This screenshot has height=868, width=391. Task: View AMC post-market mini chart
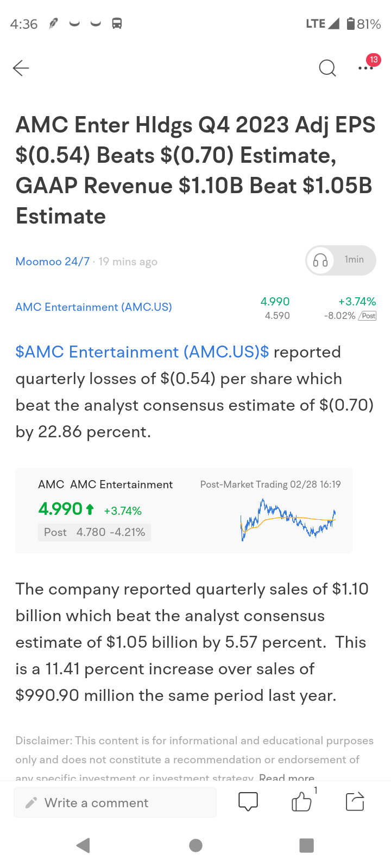(x=288, y=520)
